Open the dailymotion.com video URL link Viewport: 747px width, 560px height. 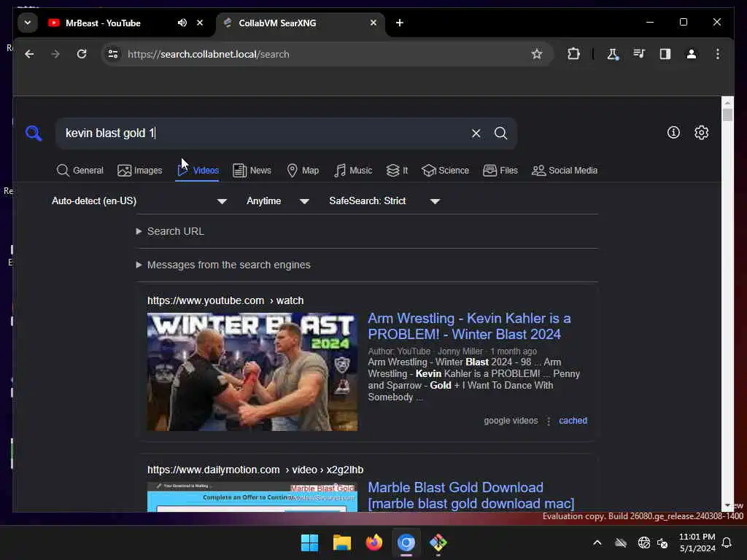255,470
